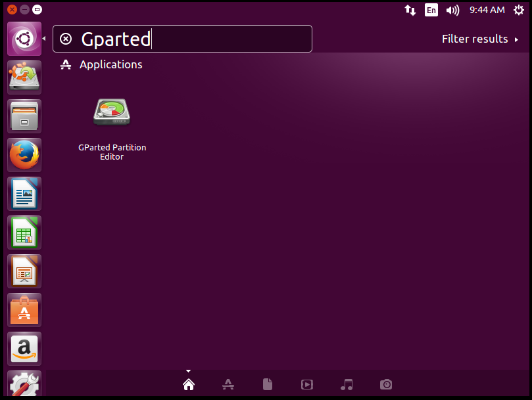Launch LibreOffice Impress from the launcher
Image resolution: width=532 pixels, height=400 pixels.
point(24,271)
